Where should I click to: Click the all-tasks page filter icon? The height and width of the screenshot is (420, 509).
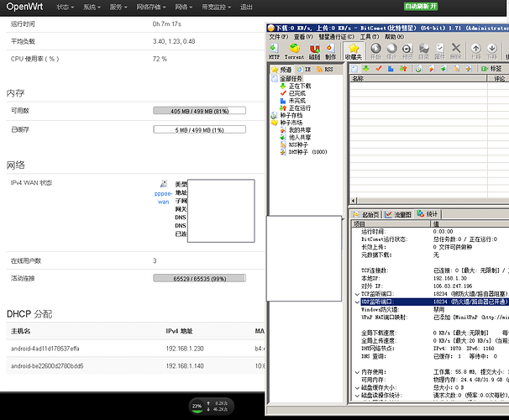pos(354,69)
